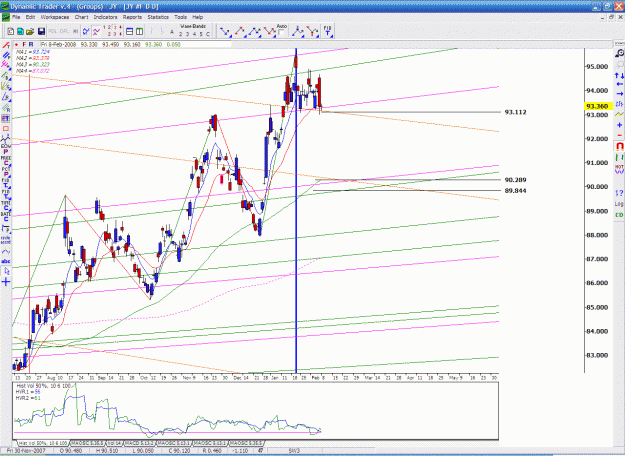Select the abc text annotation tool
625x456 pixels.
point(6,261)
